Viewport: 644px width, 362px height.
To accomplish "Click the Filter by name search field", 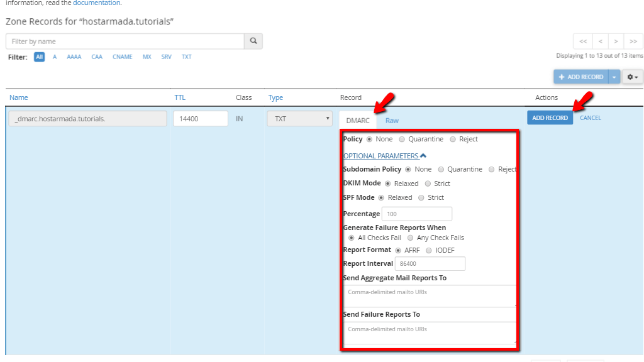I will [x=125, y=41].
